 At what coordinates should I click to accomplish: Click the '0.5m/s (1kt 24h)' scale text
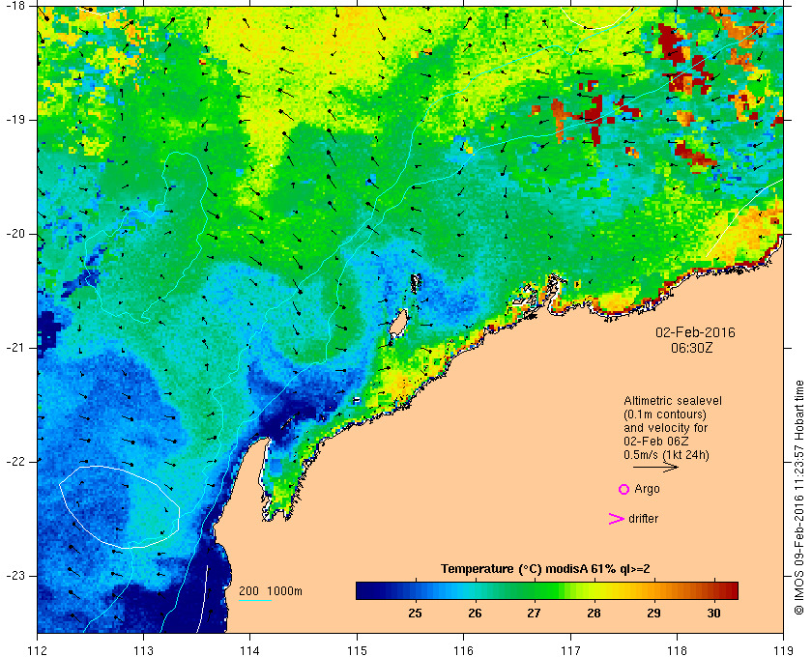tap(666, 455)
